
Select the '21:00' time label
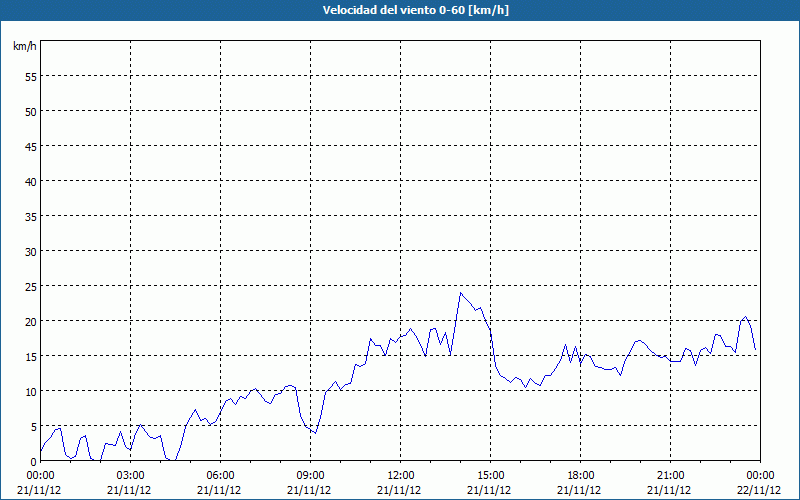(670, 476)
